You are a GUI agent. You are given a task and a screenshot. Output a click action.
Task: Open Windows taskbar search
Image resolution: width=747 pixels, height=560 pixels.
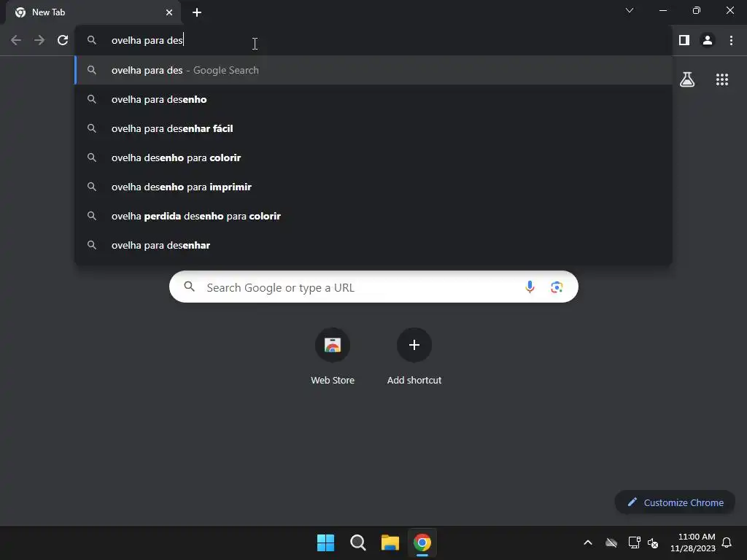coord(357,542)
